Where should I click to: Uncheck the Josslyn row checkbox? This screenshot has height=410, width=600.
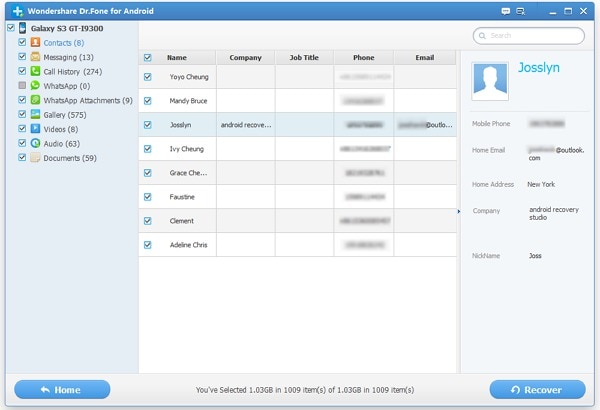147,125
